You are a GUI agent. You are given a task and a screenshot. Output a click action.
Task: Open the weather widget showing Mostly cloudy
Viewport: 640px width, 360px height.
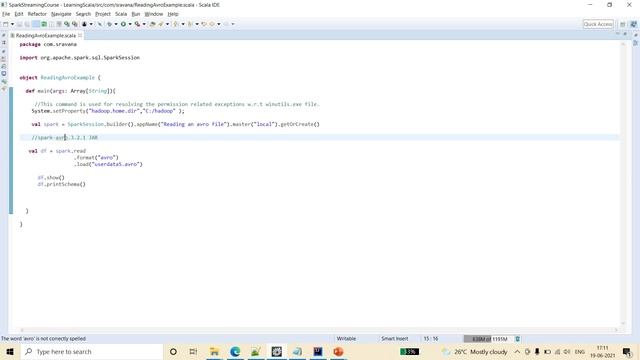coord(475,351)
